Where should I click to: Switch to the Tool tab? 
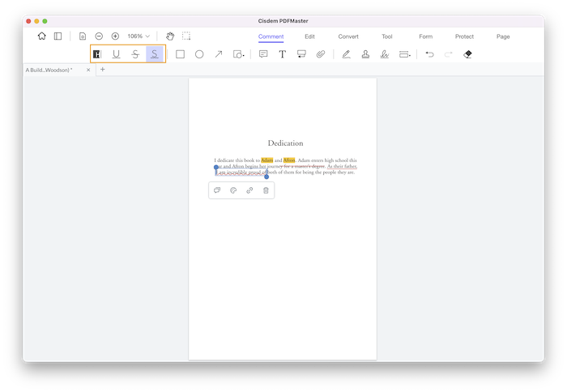click(387, 36)
